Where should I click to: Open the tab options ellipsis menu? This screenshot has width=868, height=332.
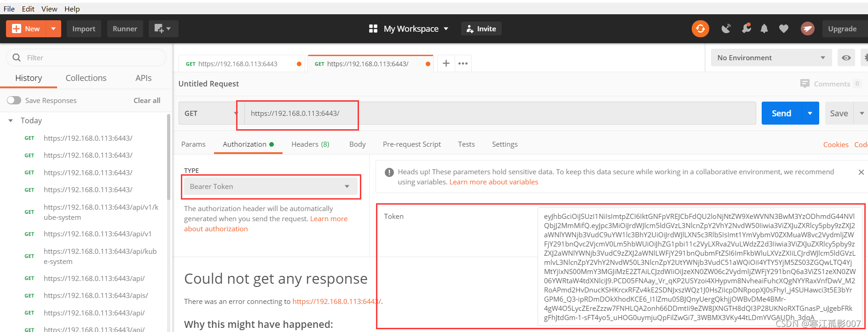point(463,63)
